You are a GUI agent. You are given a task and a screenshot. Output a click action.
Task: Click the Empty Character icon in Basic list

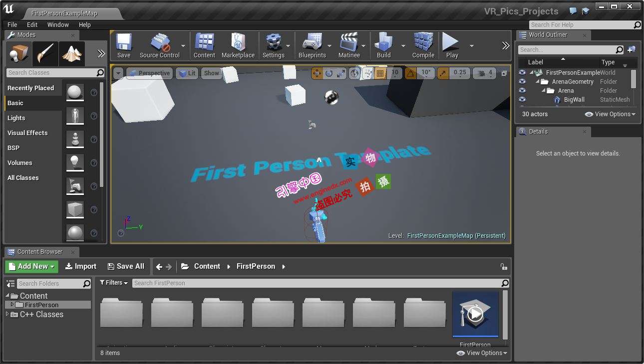[x=75, y=116]
